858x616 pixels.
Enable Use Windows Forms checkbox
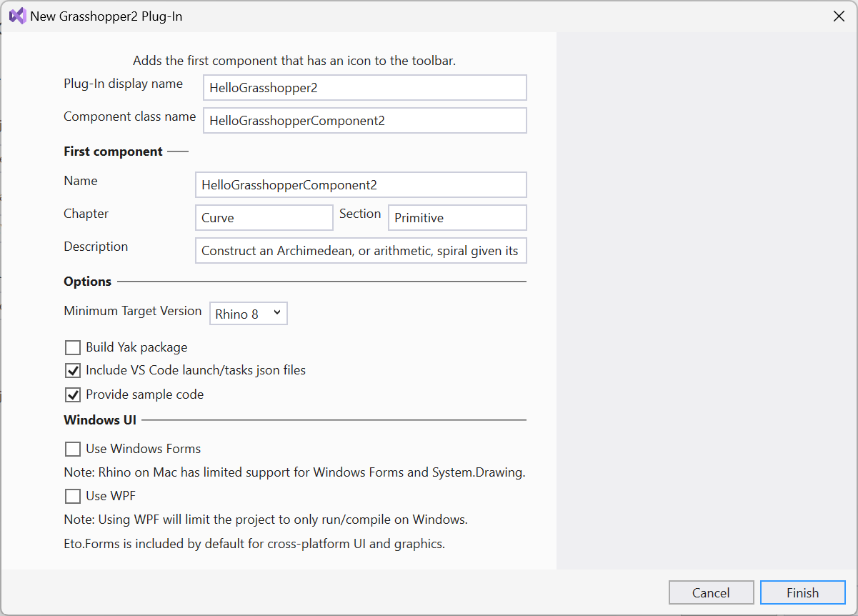tap(73, 449)
